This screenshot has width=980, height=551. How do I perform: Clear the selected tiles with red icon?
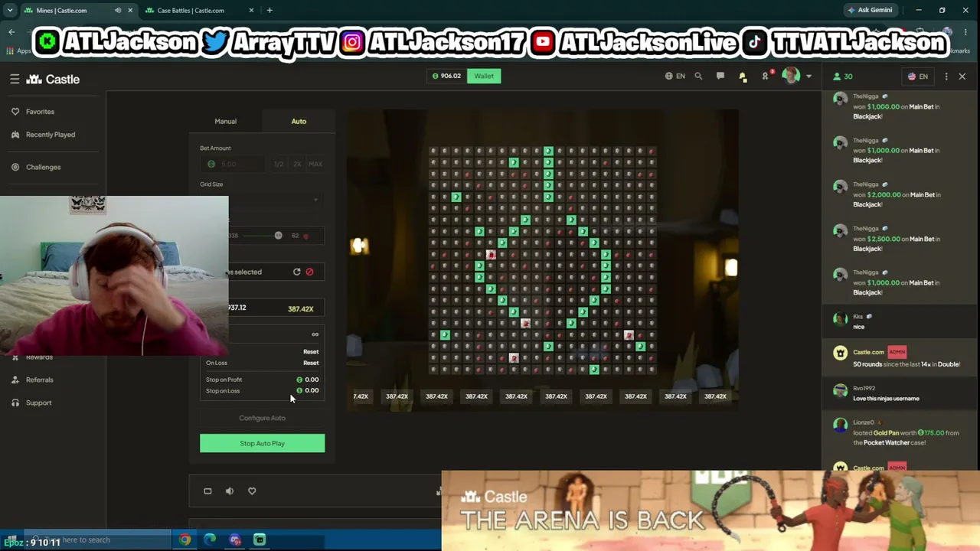tap(309, 272)
